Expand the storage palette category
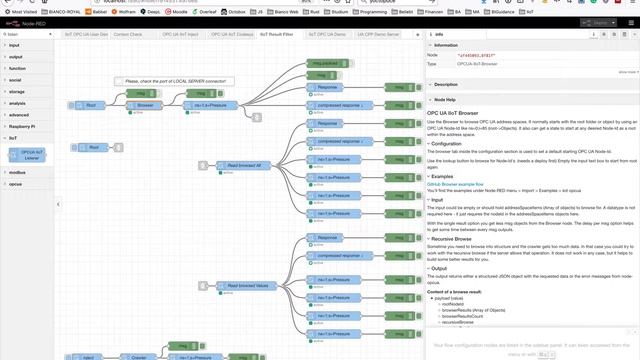This screenshot has height=360, width=640. pos(27,92)
